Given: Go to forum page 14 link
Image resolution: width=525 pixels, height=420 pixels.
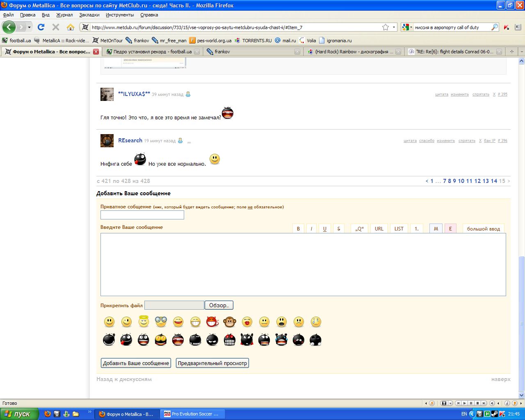Looking at the screenshot, I should (x=494, y=181).
